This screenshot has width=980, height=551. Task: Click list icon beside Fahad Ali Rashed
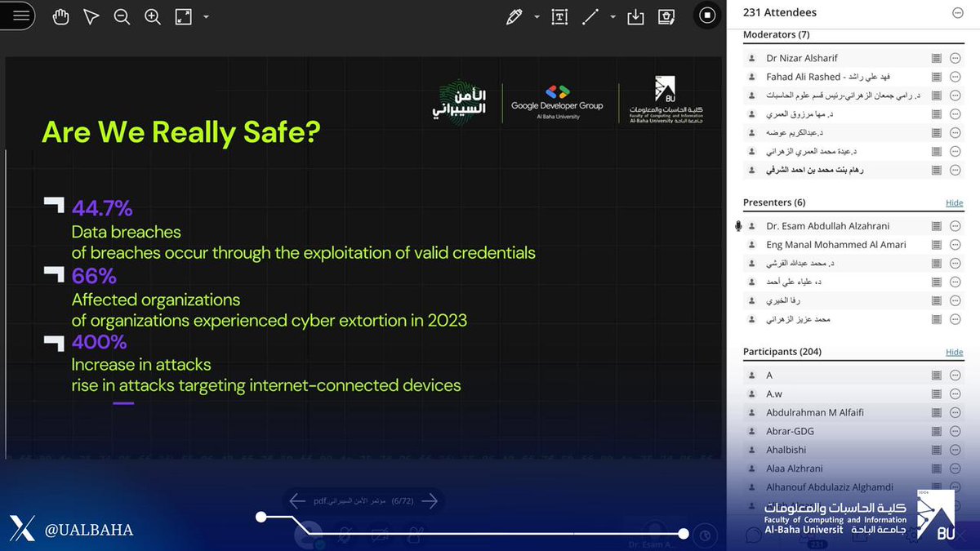coord(936,77)
